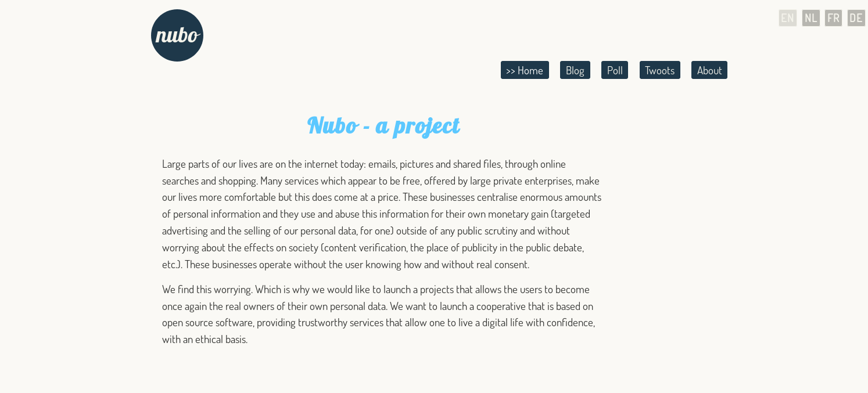Switch site language to FR

(833, 18)
